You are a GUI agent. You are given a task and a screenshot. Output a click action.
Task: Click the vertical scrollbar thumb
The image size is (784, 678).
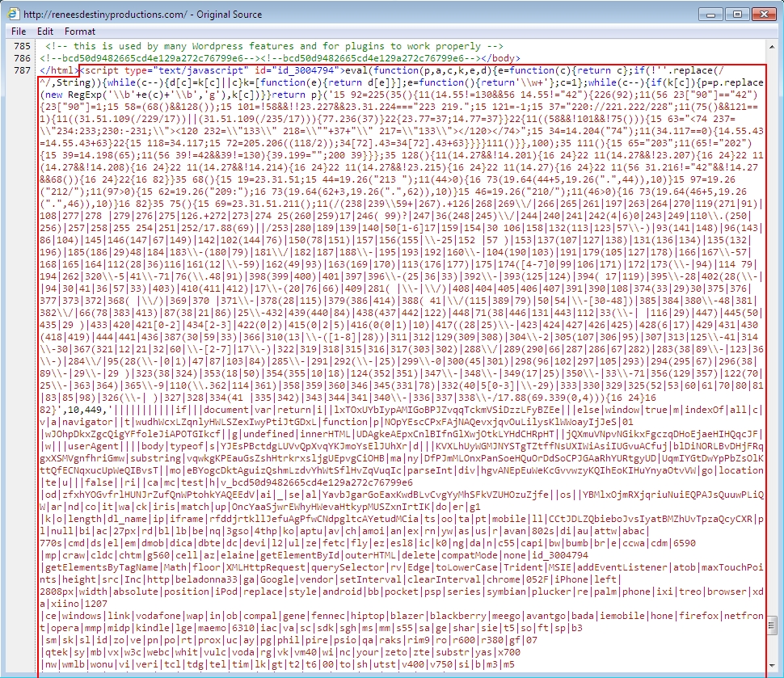click(773, 624)
